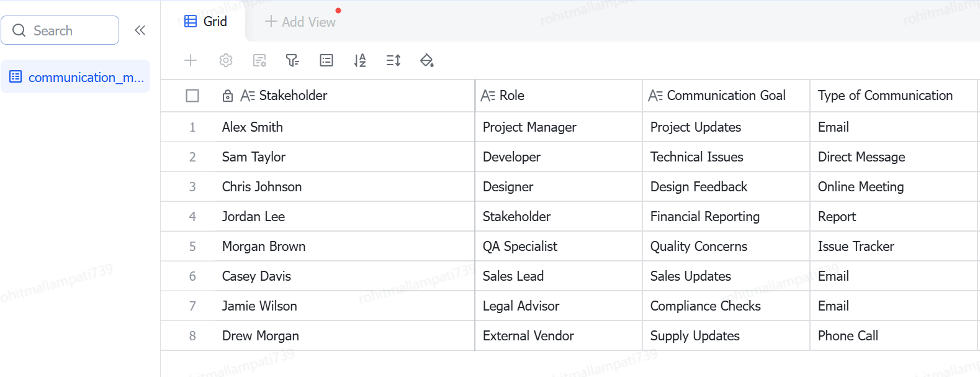Click the add record plus icon
This screenshot has height=377, width=980.
pos(191,60)
